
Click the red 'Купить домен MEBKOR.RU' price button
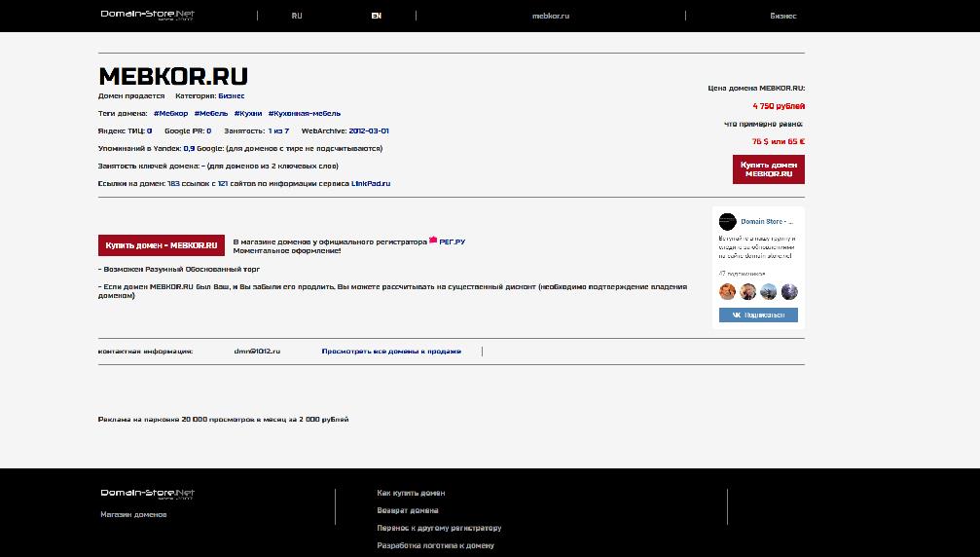(x=768, y=169)
